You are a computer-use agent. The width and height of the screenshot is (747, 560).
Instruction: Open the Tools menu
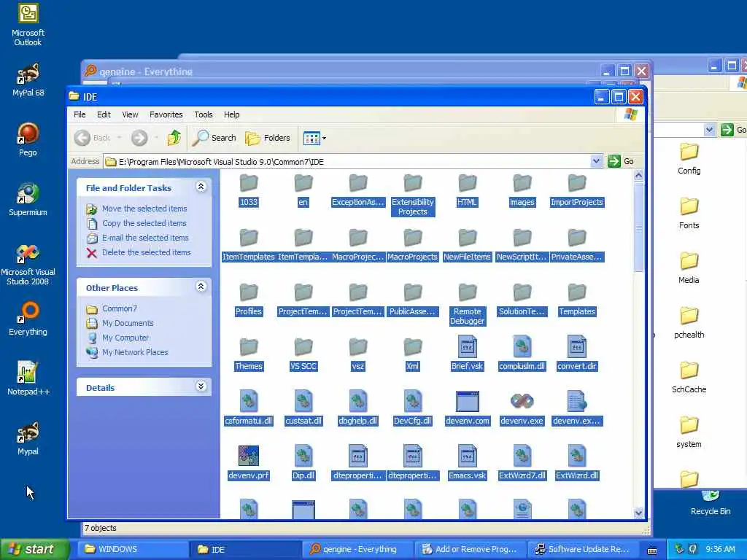coord(204,114)
